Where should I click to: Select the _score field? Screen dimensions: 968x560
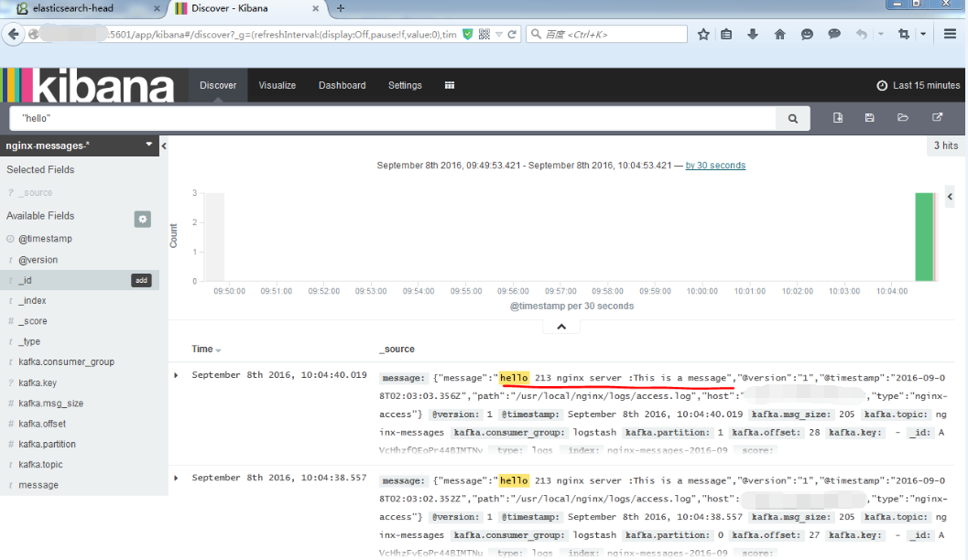pos(33,320)
